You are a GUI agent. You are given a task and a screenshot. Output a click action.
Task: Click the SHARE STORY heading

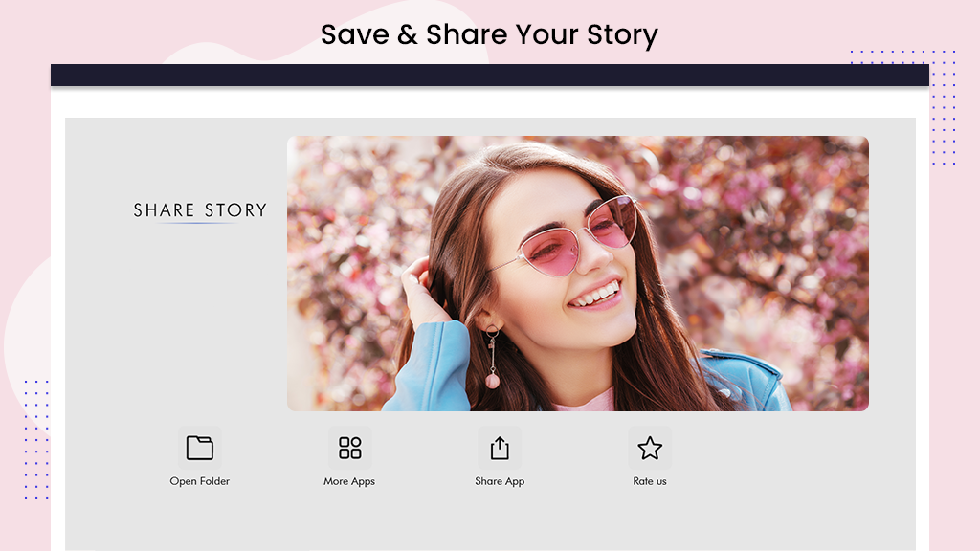(x=200, y=209)
